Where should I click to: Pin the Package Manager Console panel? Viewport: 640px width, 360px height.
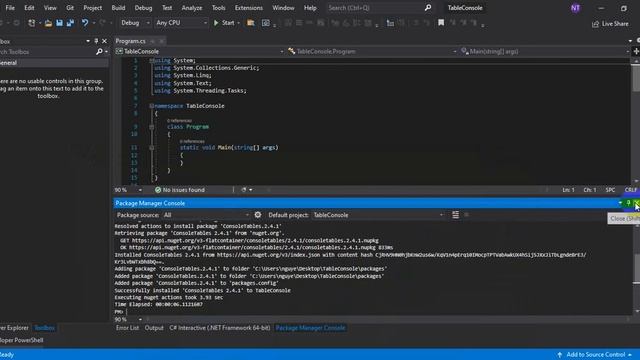629,203
